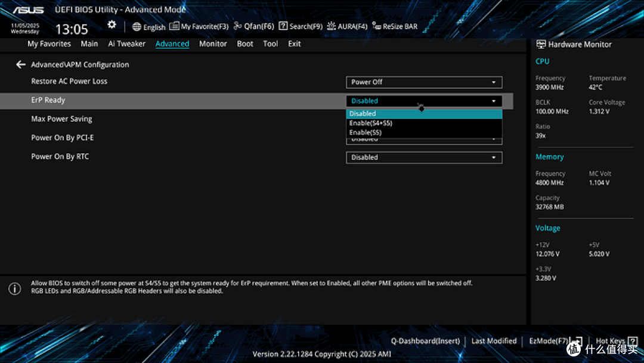Screen dimensions: 644x363
Task: Click English language selector
Action: (x=154, y=27)
